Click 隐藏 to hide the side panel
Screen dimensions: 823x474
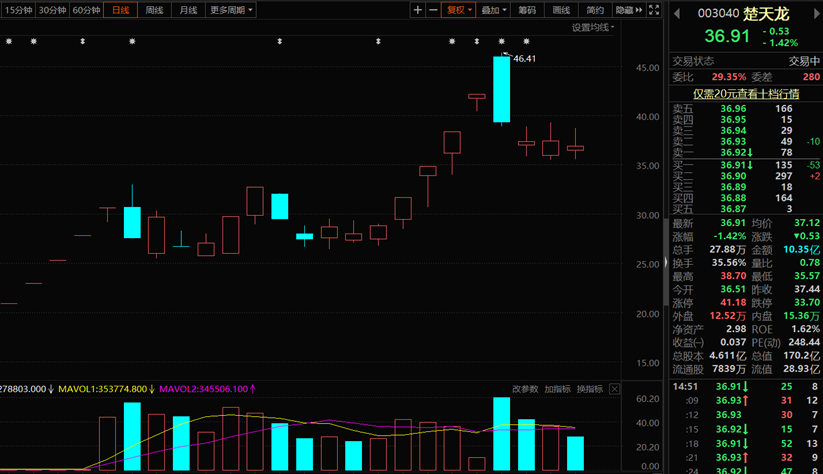pyautogui.click(x=628, y=10)
